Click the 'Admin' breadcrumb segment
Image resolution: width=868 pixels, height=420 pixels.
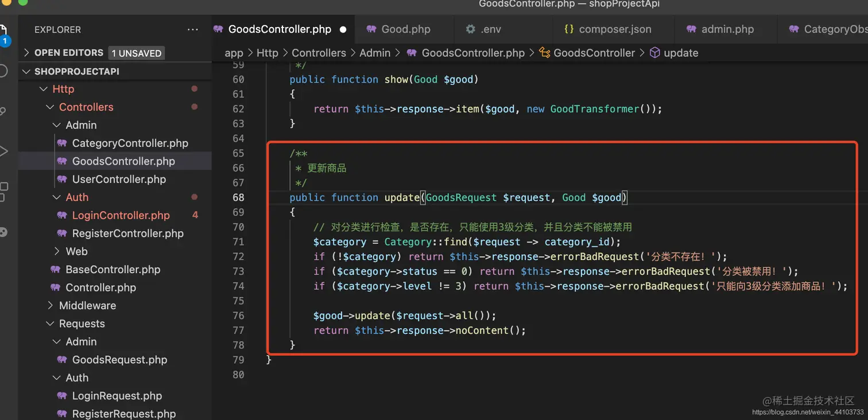pos(375,53)
